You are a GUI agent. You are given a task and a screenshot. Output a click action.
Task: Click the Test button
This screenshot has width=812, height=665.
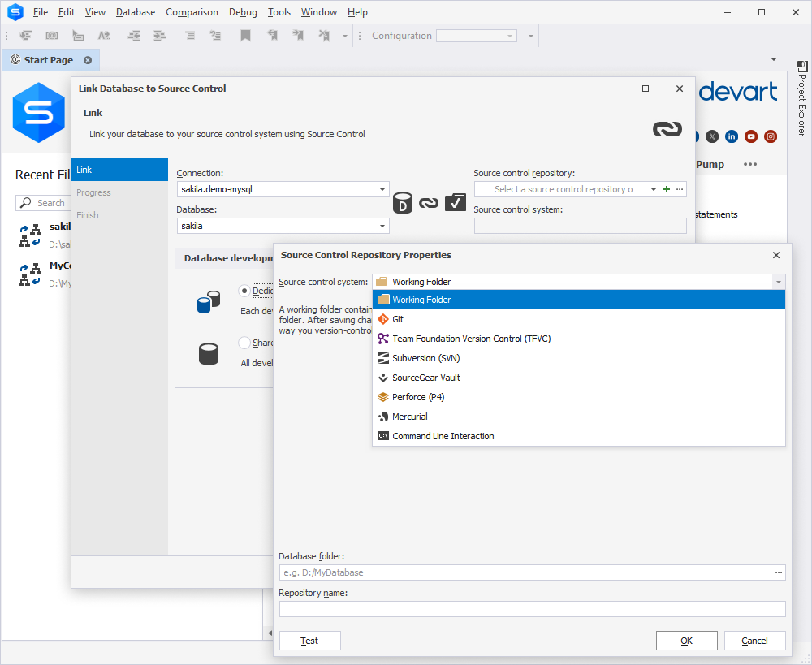click(x=309, y=641)
